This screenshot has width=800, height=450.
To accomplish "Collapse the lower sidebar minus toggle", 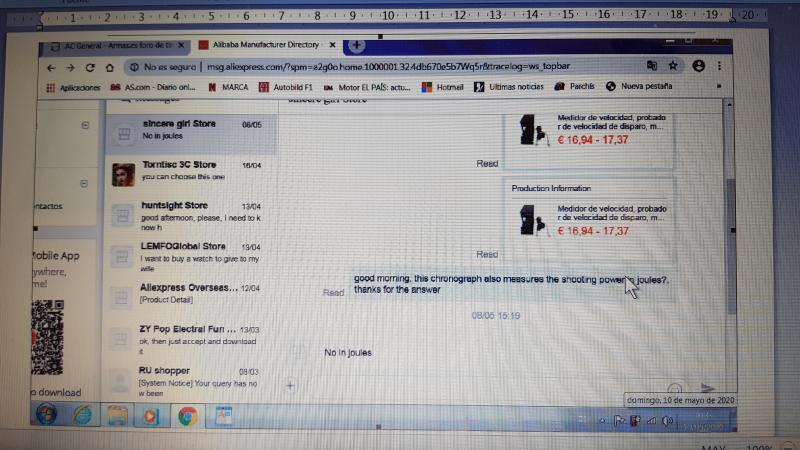I will [84, 182].
